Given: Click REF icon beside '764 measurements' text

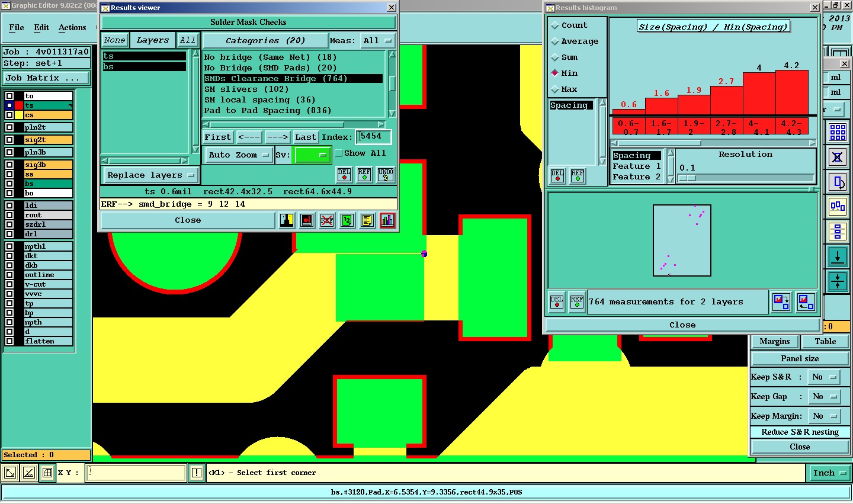Looking at the screenshot, I should (x=577, y=302).
